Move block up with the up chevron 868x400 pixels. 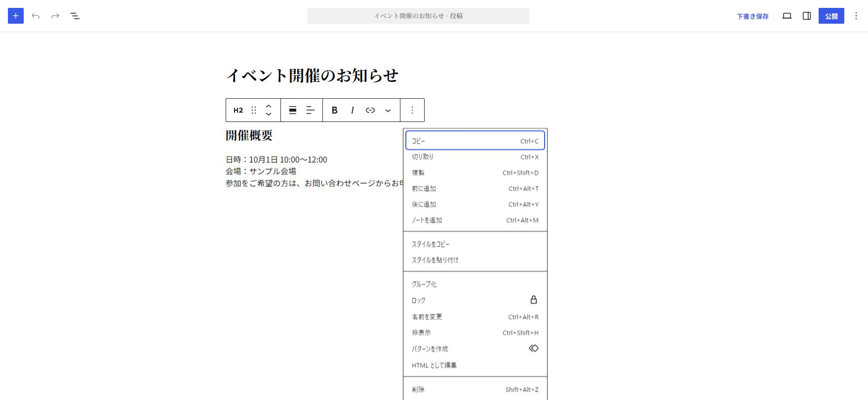269,106
